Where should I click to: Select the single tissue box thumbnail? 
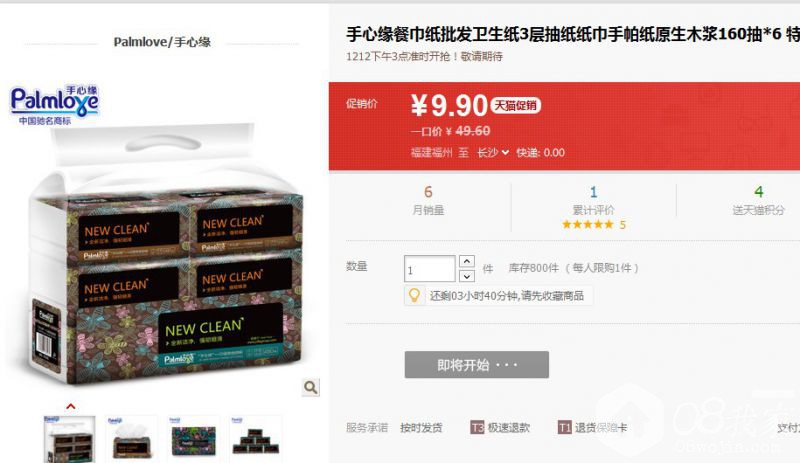click(132, 439)
